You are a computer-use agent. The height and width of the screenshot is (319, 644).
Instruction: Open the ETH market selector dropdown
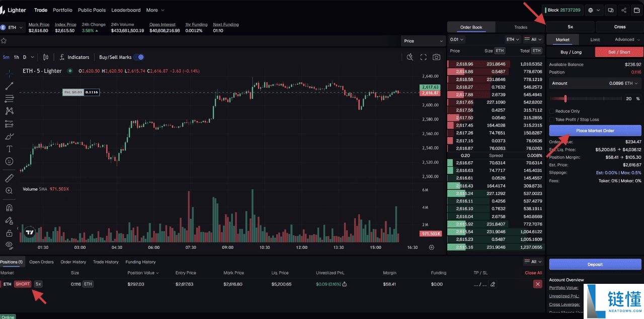click(12, 27)
